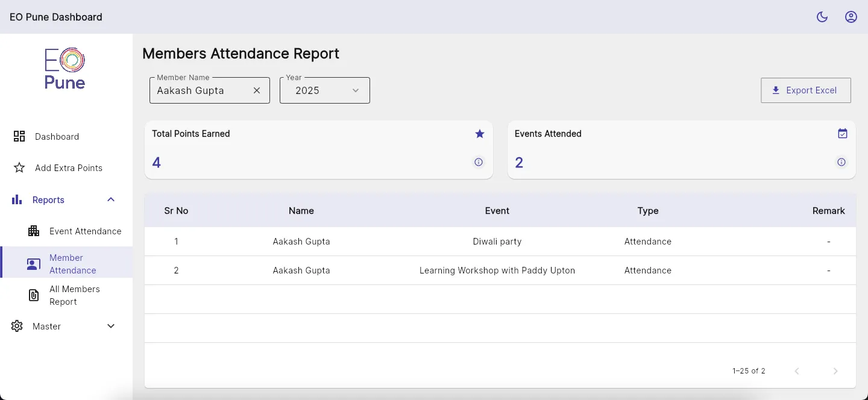Toggle dark mode with the moon icon

click(x=822, y=17)
